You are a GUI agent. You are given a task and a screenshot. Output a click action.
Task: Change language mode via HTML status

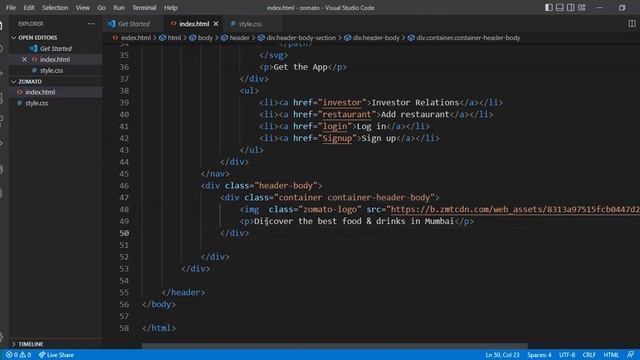[611, 355]
